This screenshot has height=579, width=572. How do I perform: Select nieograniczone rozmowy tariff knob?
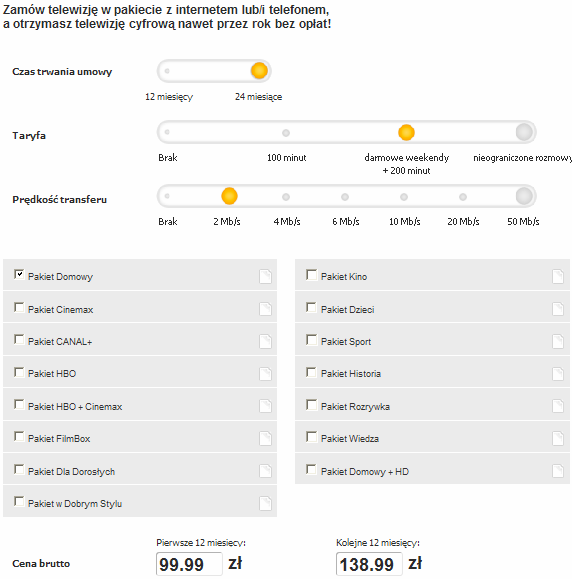click(x=524, y=132)
